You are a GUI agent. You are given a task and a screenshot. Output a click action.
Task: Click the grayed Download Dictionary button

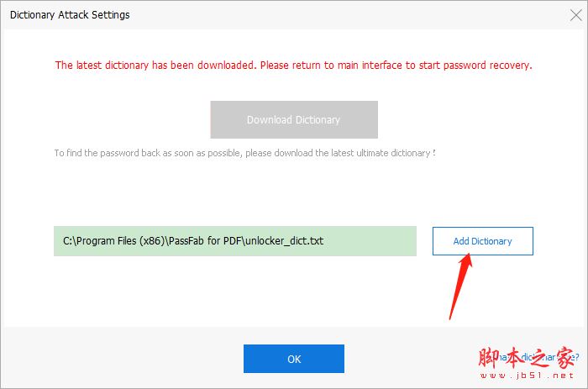tap(293, 120)
